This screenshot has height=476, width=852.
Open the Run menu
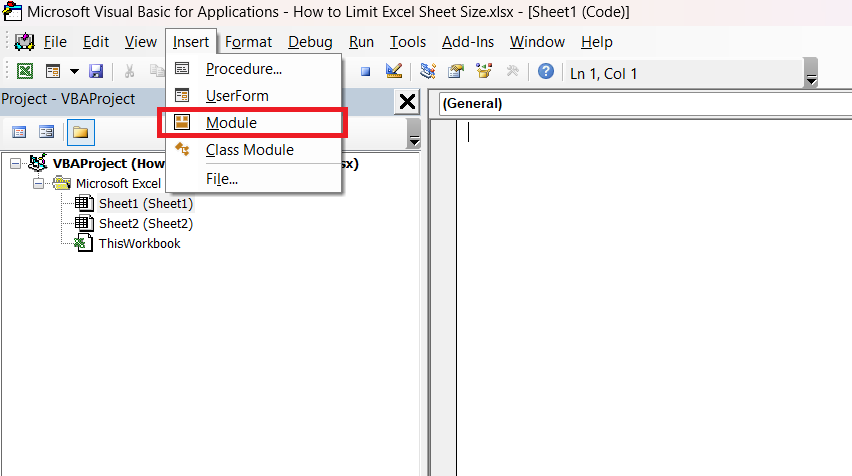click(x=361, y=42)
